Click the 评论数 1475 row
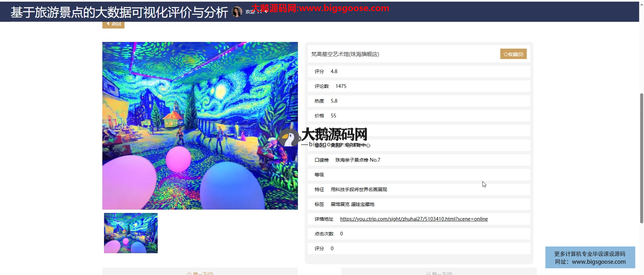The image size is (644, 275). click(419, 86)
